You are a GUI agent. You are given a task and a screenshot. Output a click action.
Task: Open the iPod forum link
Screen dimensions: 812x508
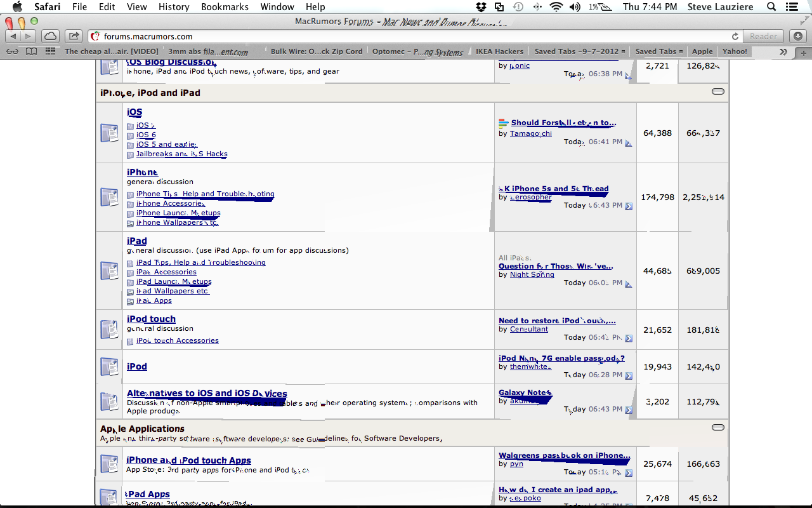coord(136,366)
